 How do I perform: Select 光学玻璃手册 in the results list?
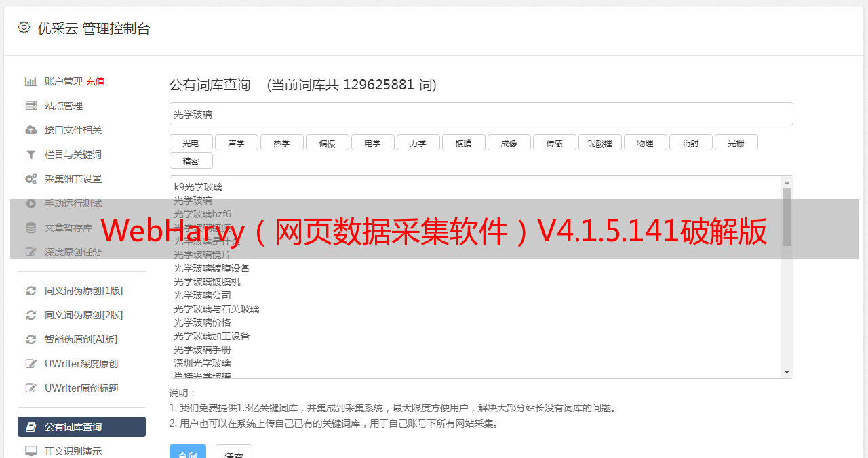202,350
